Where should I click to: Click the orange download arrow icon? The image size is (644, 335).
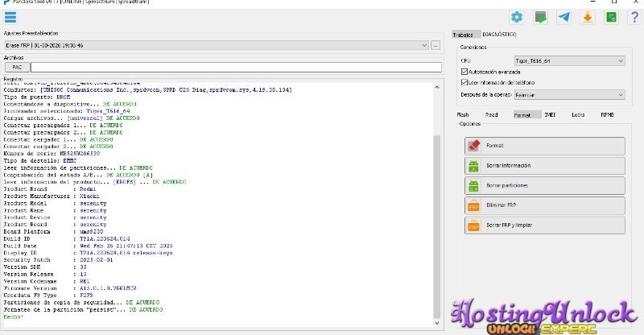tap(588, 18)
